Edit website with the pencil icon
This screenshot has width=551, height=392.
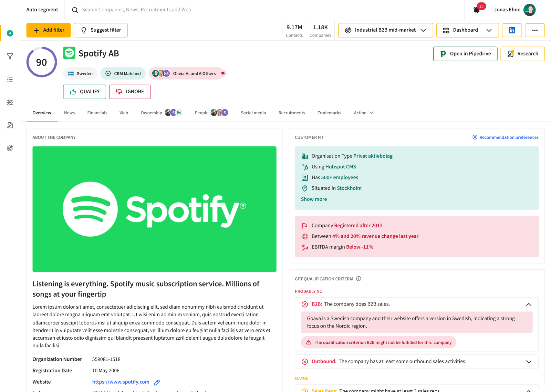tap(157, 382)
